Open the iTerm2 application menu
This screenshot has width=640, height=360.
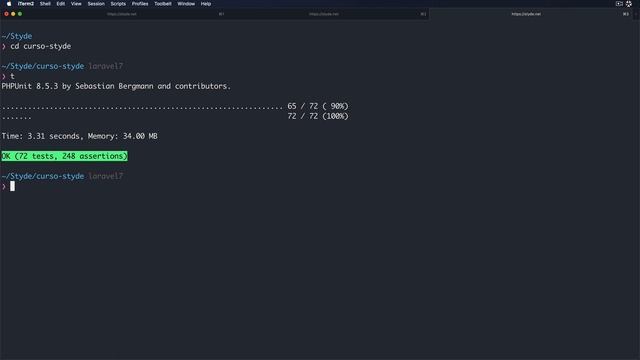point(26,4)
